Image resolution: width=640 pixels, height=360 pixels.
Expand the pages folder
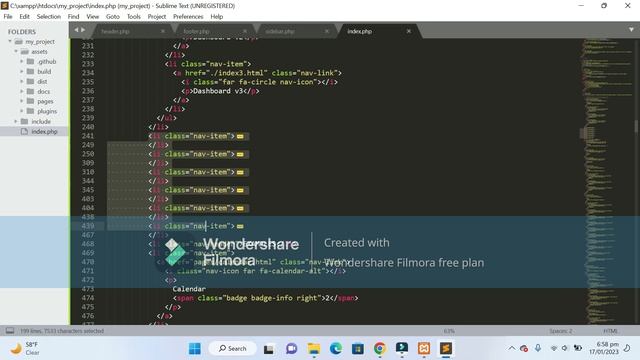[x=22, y=101]
